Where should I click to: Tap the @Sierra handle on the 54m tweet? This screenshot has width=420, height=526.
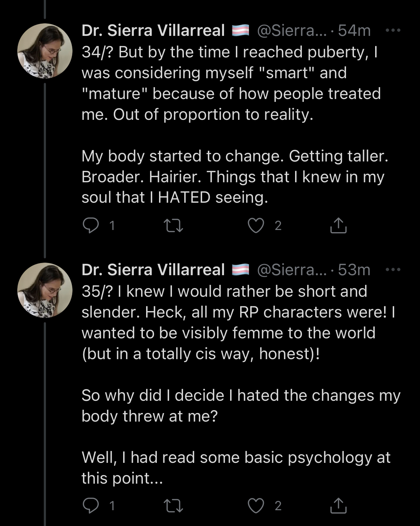[291, 30]
